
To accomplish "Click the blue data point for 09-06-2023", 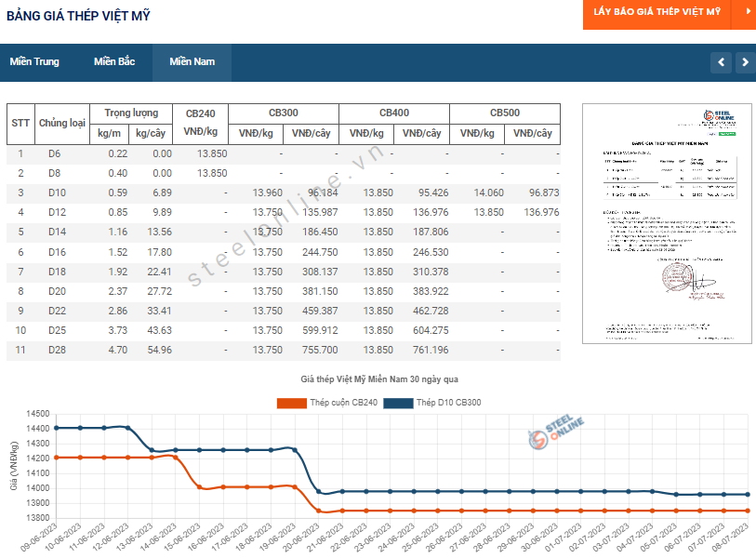I will [x=57, y=428].
